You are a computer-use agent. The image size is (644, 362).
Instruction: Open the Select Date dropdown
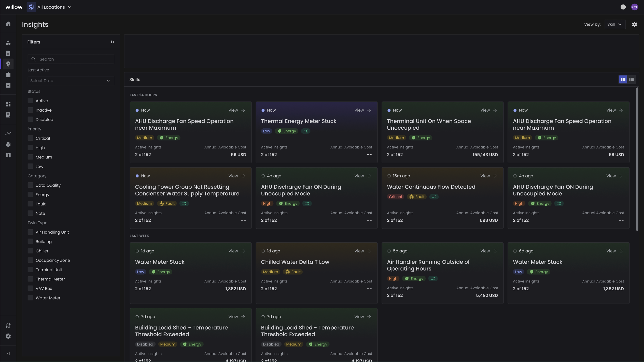click(x=71, y=81)
